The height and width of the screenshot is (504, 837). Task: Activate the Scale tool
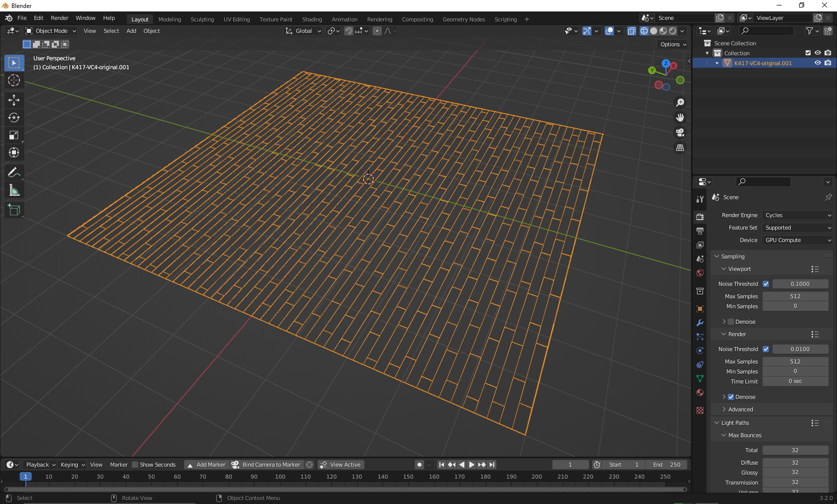click(14, 135)
